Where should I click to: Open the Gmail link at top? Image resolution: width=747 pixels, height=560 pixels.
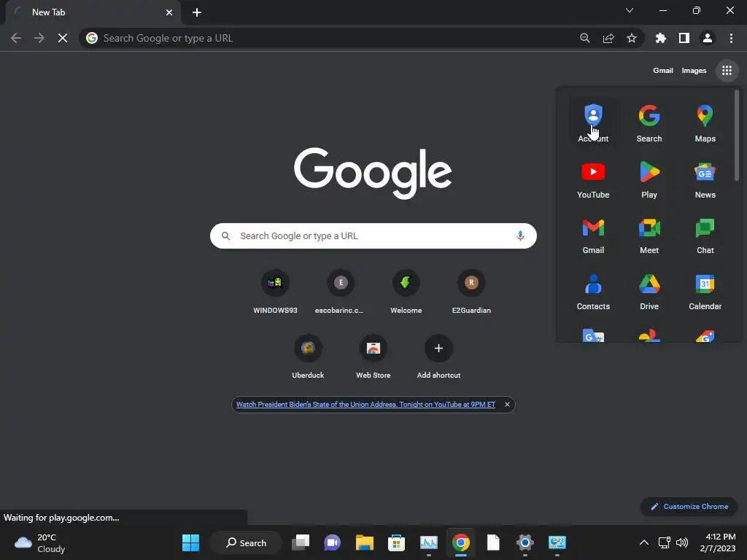pyautogui.click(x=662, y=71)
